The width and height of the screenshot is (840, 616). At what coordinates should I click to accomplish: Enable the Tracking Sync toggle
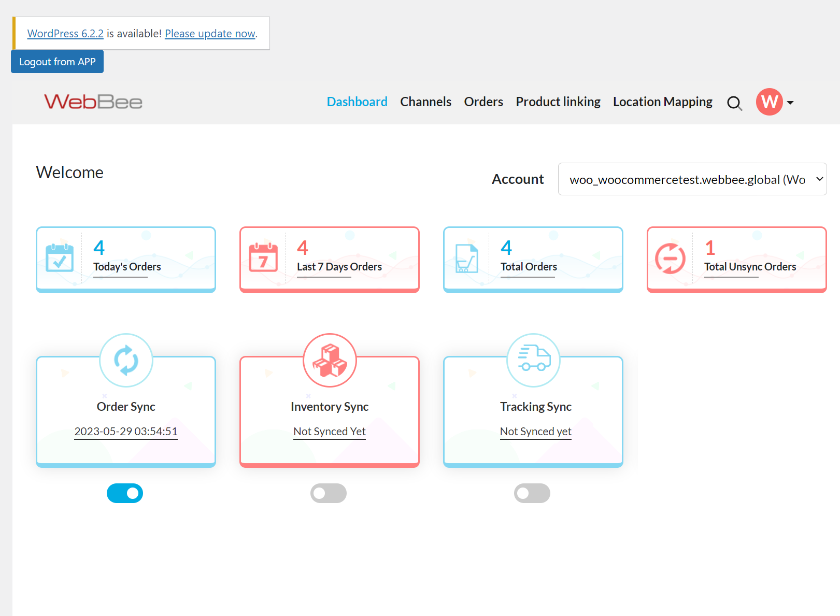point(532,493)
